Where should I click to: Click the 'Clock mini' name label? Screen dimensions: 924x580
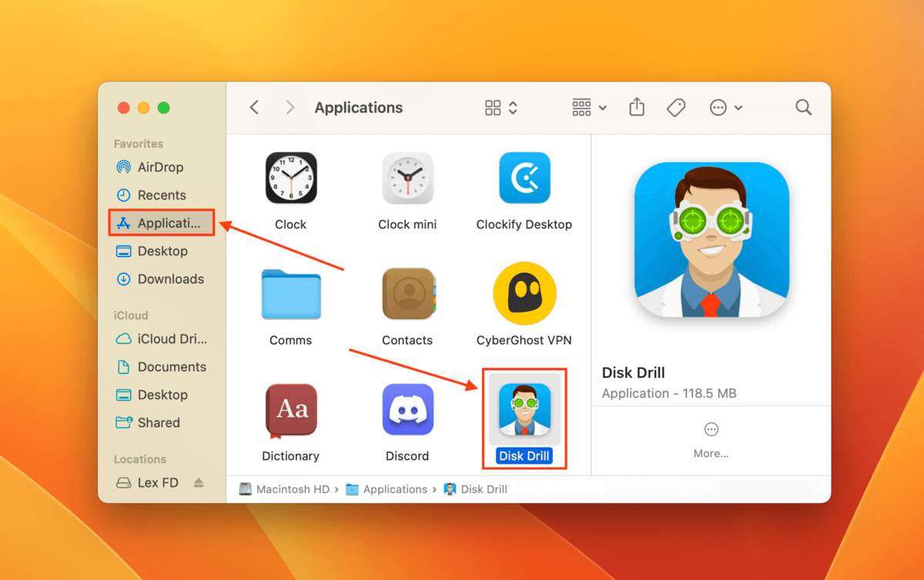coord(407,224)
